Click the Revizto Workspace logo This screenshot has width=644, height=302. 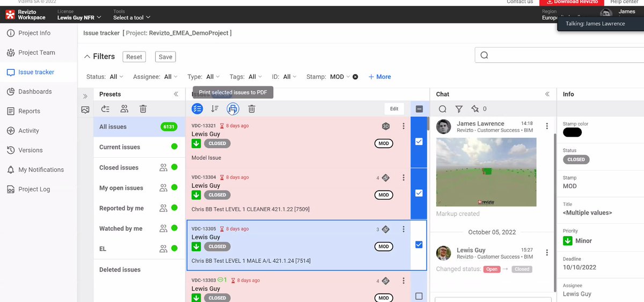coord(26,14)
